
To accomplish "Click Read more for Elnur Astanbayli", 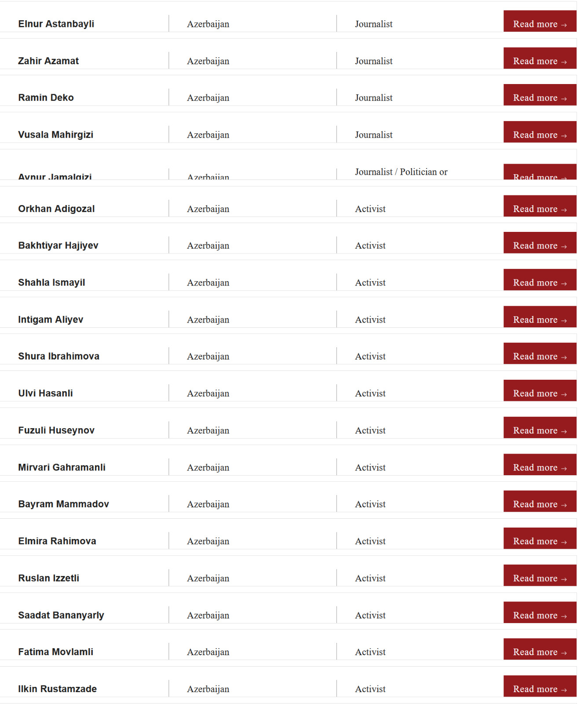I will pyautogui.click(x=540, y=22).
